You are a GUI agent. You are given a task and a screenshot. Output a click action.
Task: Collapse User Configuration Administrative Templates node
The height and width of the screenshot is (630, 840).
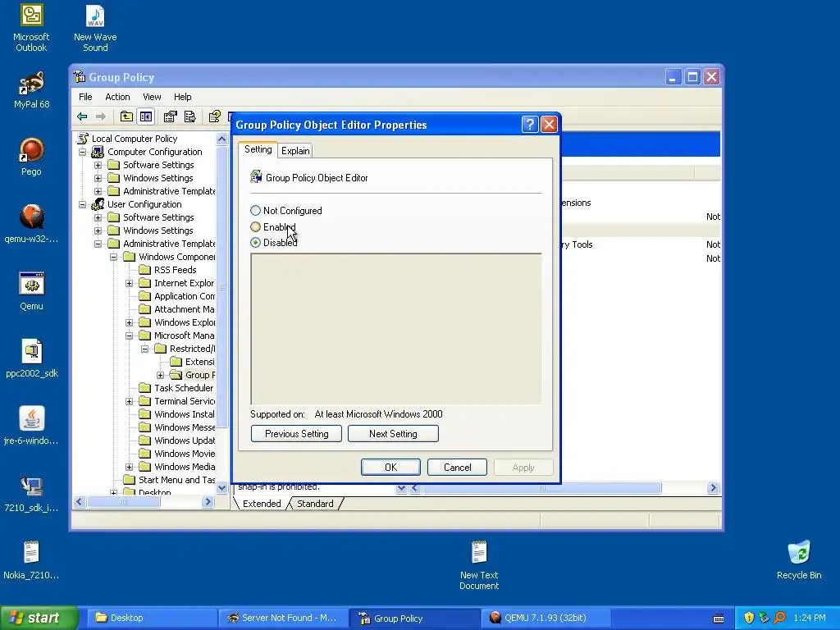(98, 244)
